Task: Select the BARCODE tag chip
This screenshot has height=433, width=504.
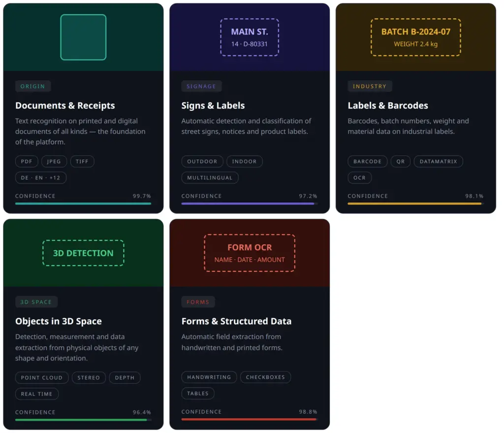Action: [x=367, y=162]
